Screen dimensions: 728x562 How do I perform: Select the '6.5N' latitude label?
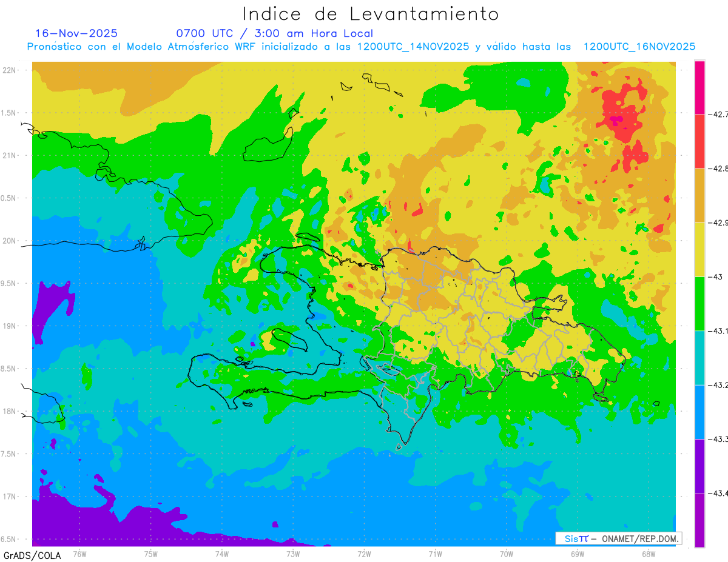click(8, 539)
